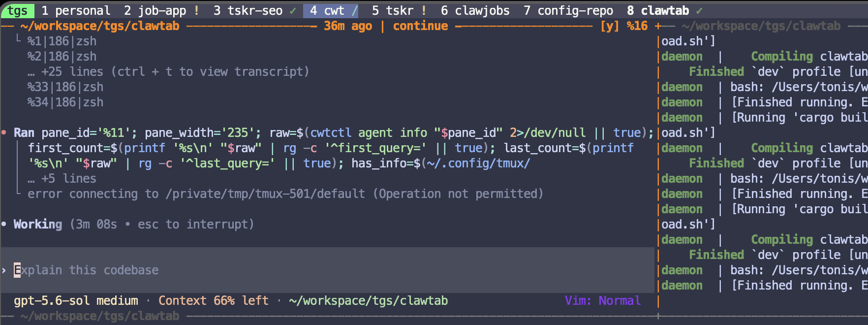Click the 'Vim: Normal' mode indicator
868x325 pixels.
(603, 300)
